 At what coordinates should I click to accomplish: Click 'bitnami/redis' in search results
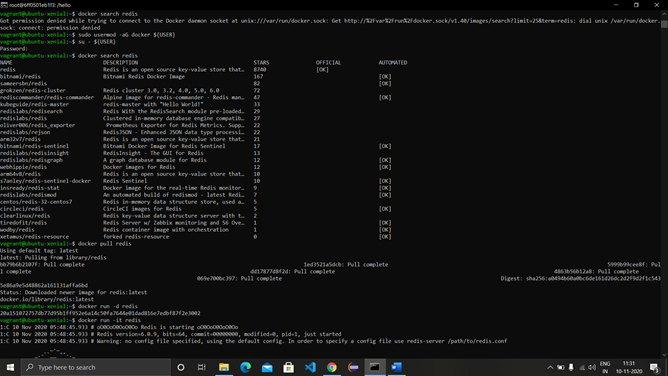(20, 77)
